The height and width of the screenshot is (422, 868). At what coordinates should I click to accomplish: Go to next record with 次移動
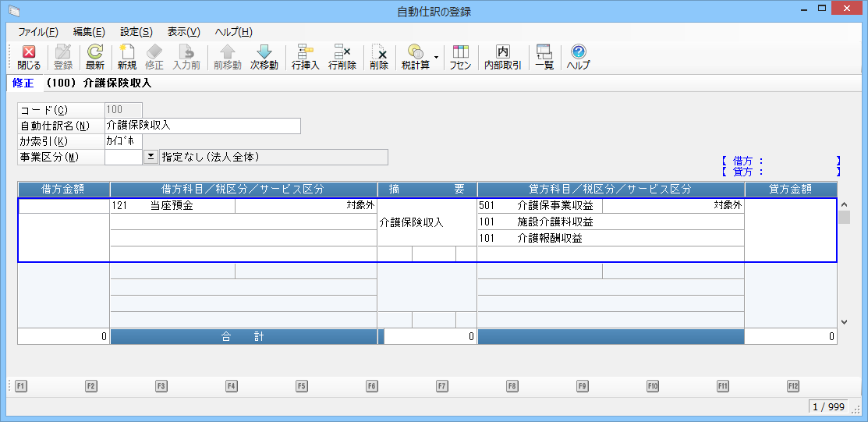tap(264, 58)
